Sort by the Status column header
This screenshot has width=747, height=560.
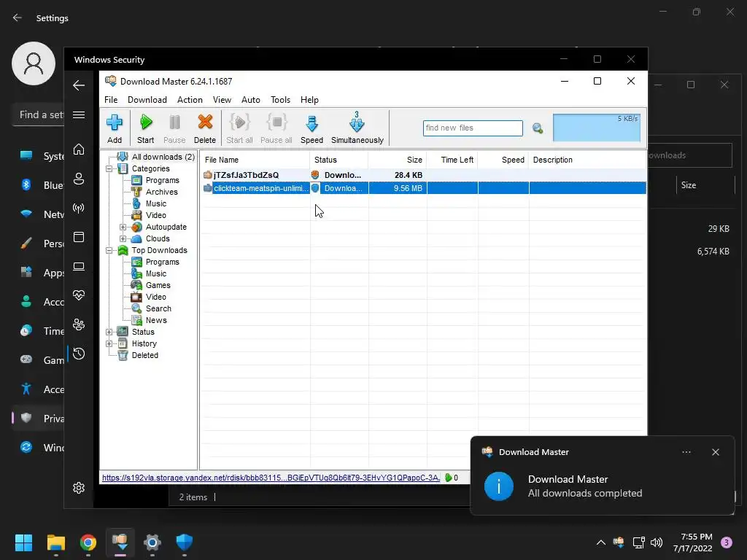[x=338, y=160]
